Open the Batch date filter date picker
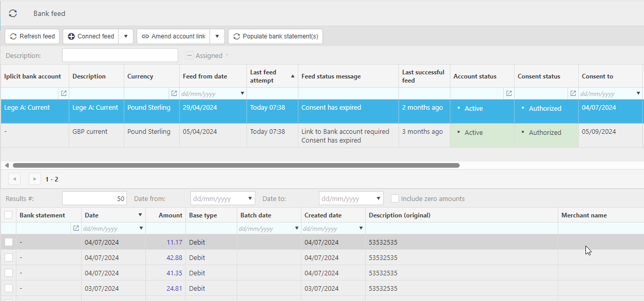The height and width of the screenshot is (301, 644). pyautogui.click(x=296, y=228)
